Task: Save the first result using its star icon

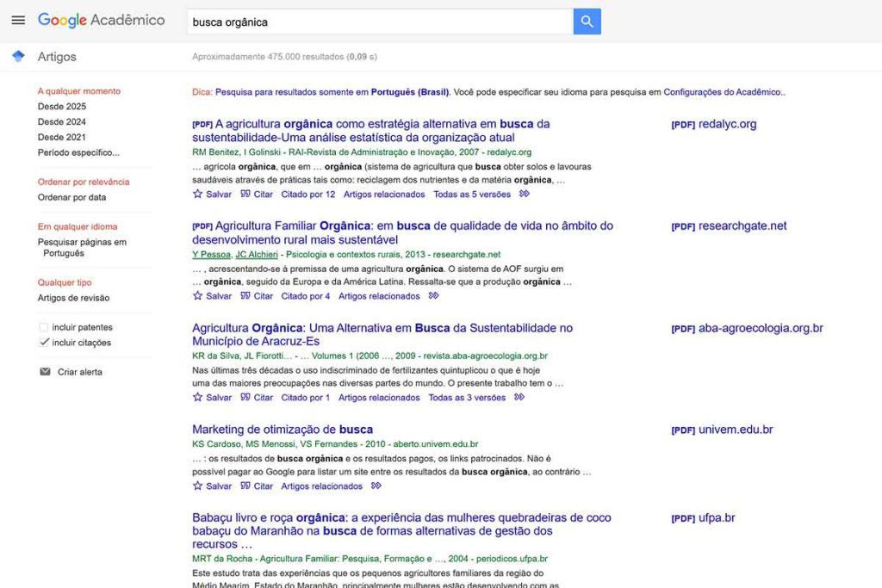Action: click(196, 194)
